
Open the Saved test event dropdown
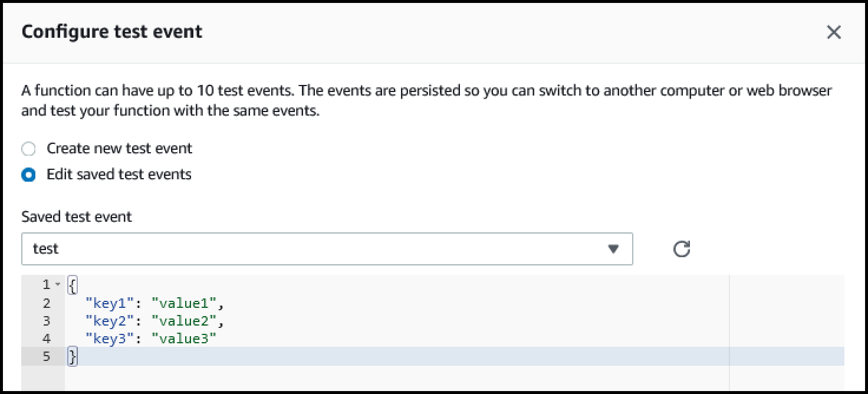pyautogui.click(x=327, y=249)
